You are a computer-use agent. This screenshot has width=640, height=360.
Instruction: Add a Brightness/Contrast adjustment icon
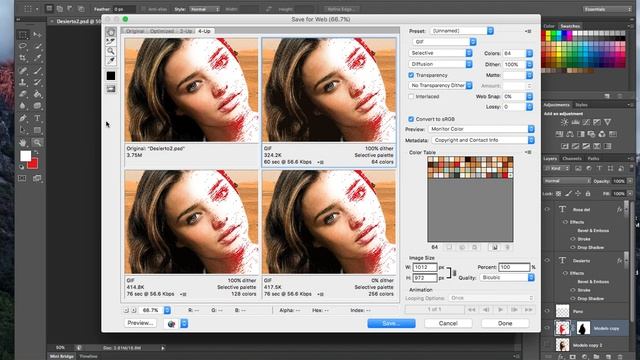point(564,122)
